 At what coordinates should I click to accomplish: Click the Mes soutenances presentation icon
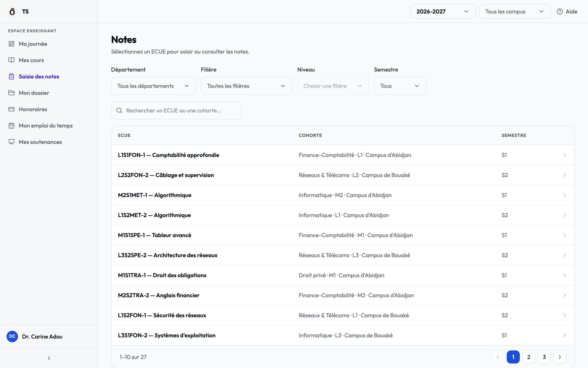click(11, 142)
